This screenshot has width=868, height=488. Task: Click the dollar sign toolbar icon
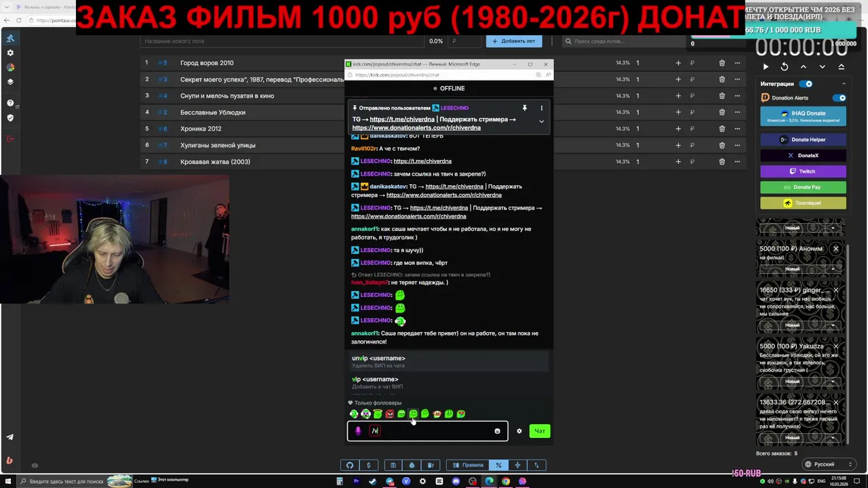tap(368, 465)
